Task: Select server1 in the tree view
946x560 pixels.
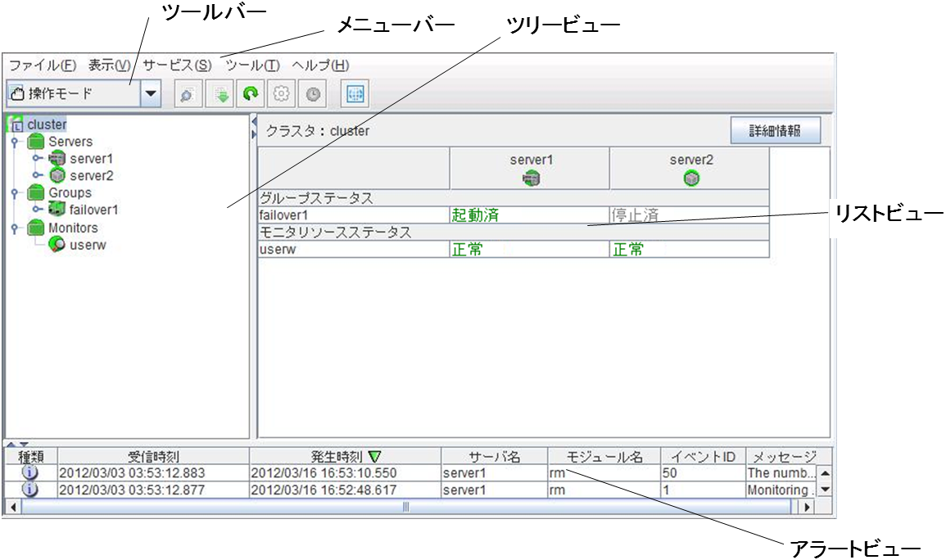Action: pyautogui.click(x=90, y=159)
